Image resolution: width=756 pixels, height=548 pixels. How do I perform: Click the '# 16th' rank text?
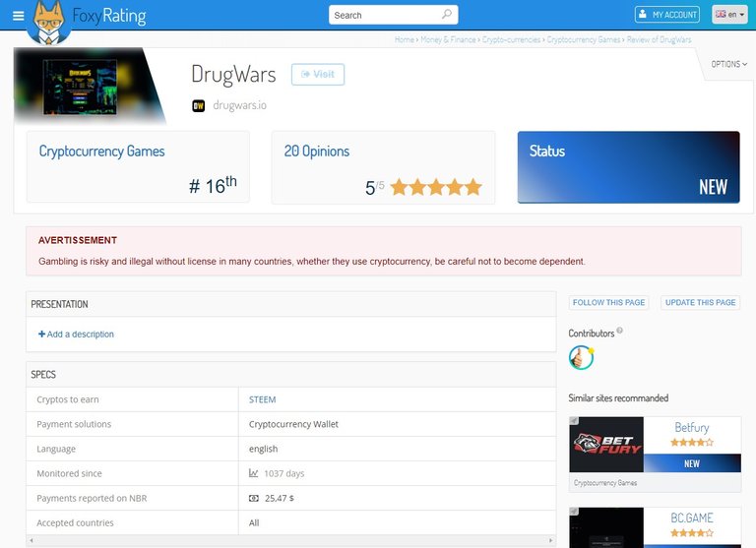tap(213, 185)
